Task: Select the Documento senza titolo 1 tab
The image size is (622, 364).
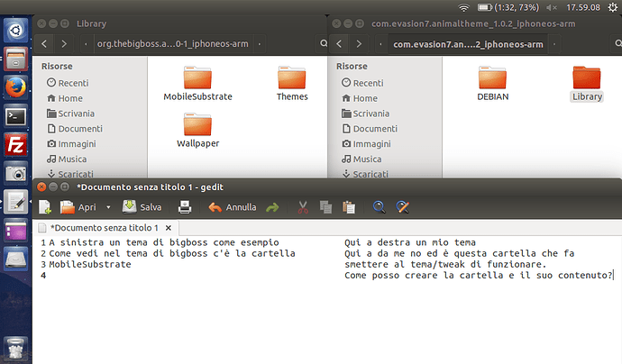Action: coord(103,229)
